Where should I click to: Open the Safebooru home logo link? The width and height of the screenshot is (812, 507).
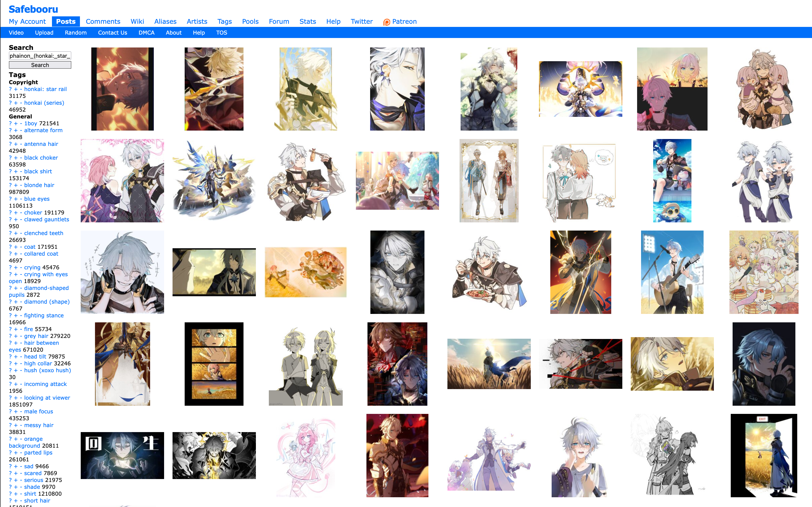pos(33,9)
